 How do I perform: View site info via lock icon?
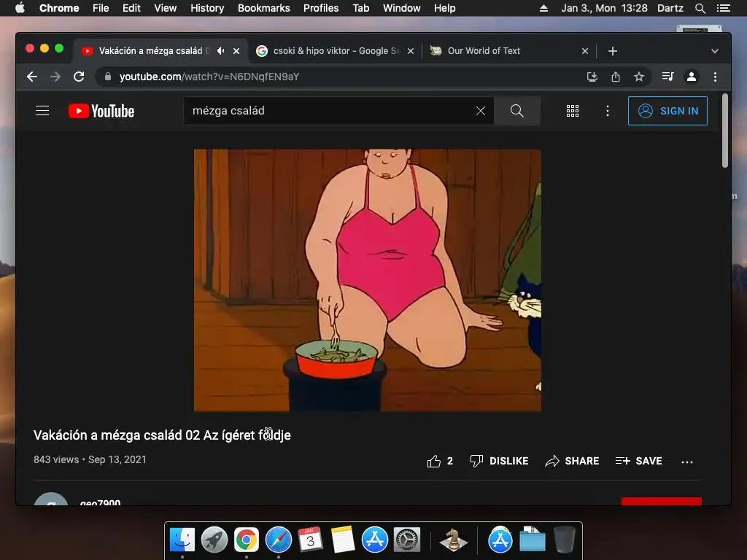(108, 77)
